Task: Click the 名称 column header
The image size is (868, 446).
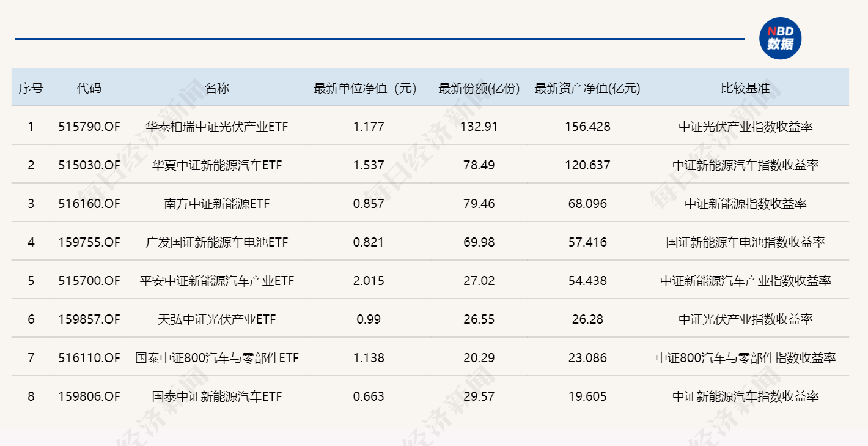Action: (217, 88)
